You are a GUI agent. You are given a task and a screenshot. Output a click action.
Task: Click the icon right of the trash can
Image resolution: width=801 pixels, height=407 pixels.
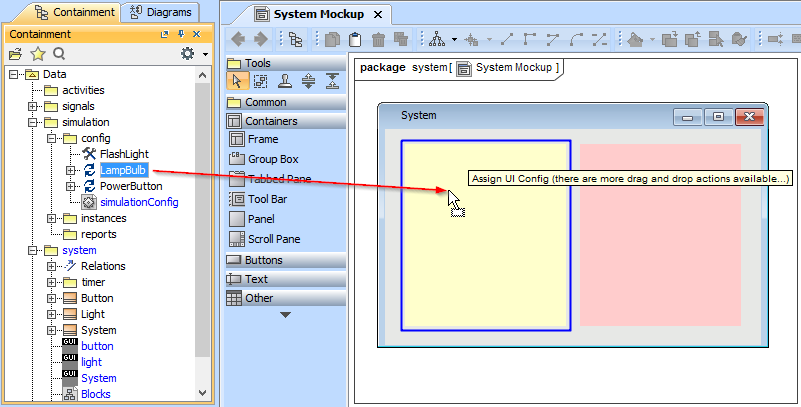pyautogui.click(x=401, y=39)
